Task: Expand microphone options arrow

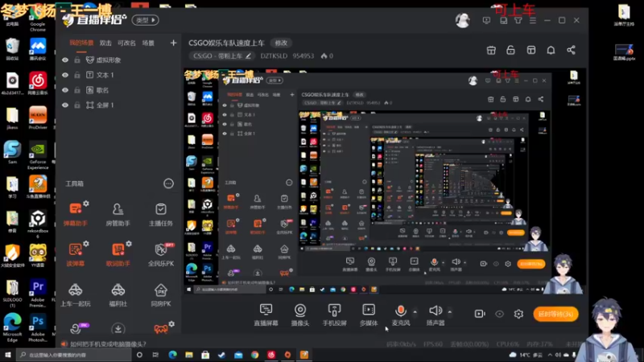Action: click(x=415, y=312)
